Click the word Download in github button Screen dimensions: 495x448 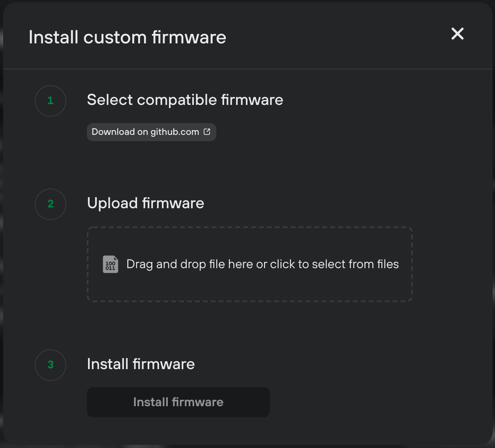[113, 132]
